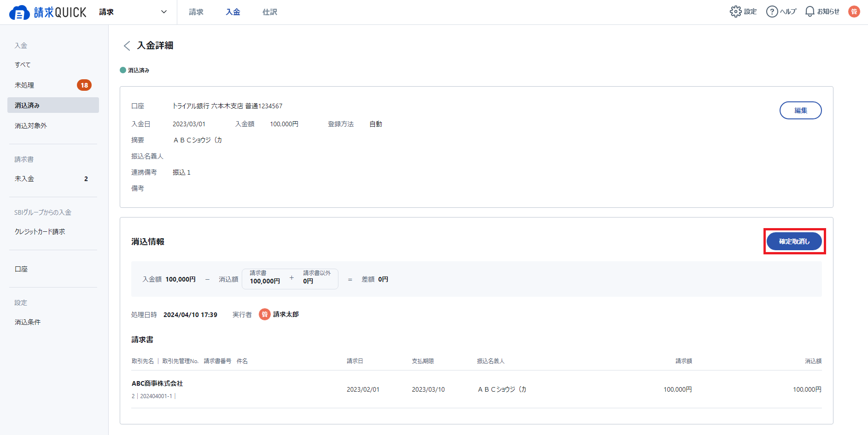
Task: Click invoice number 202404001-1
Action: pyautogui.click(x=156, y=396)
